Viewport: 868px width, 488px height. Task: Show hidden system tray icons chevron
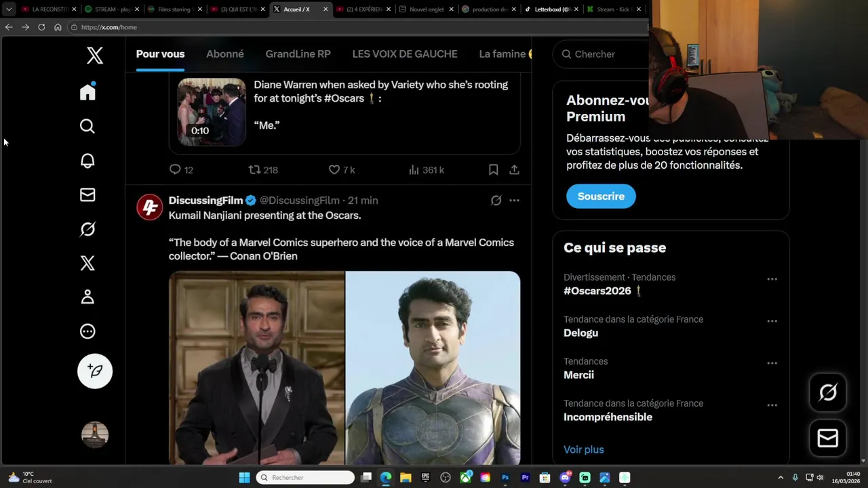[x=781, y=477]
